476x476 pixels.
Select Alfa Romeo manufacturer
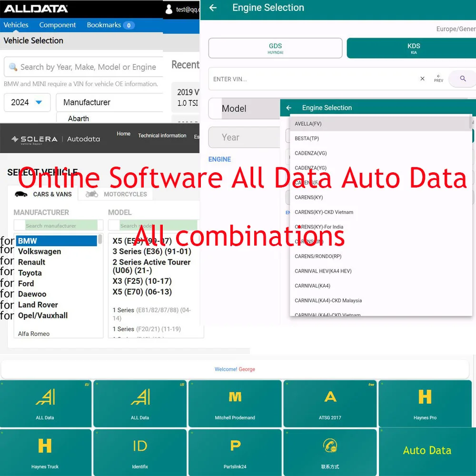tap(34, 334)
